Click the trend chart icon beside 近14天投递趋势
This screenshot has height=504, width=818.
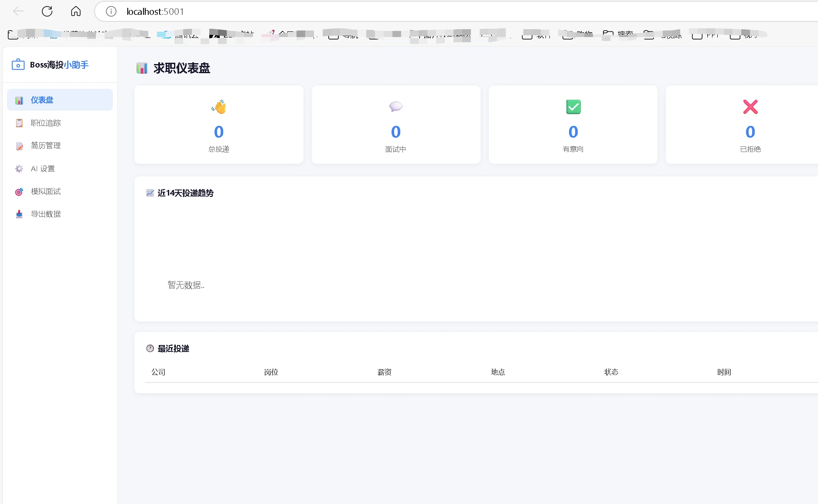coord(150,193)
